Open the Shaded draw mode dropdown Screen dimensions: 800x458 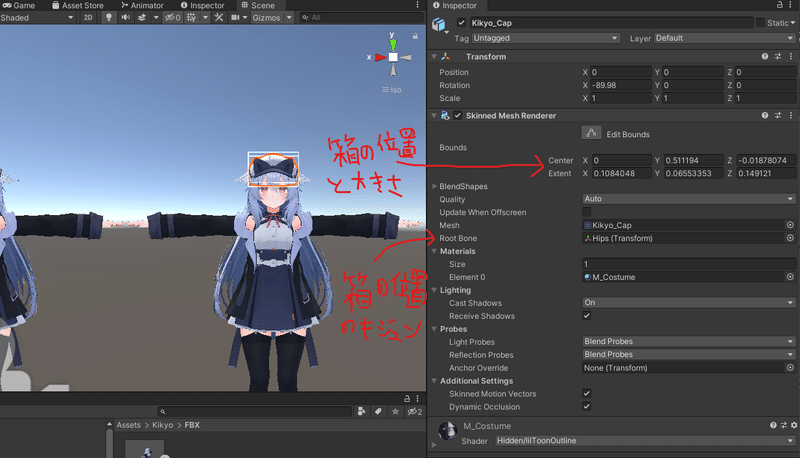pos(37,17)
